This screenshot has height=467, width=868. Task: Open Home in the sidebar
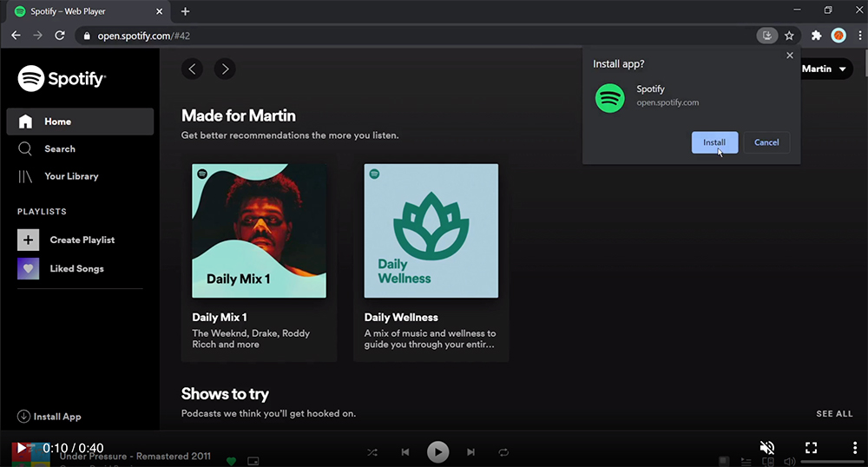[x=80, y=122]
